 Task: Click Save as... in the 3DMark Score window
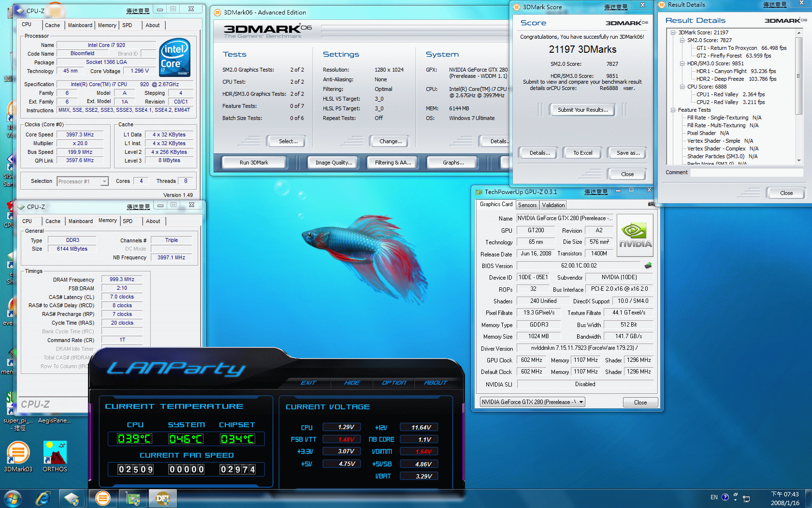click(628, 153)
